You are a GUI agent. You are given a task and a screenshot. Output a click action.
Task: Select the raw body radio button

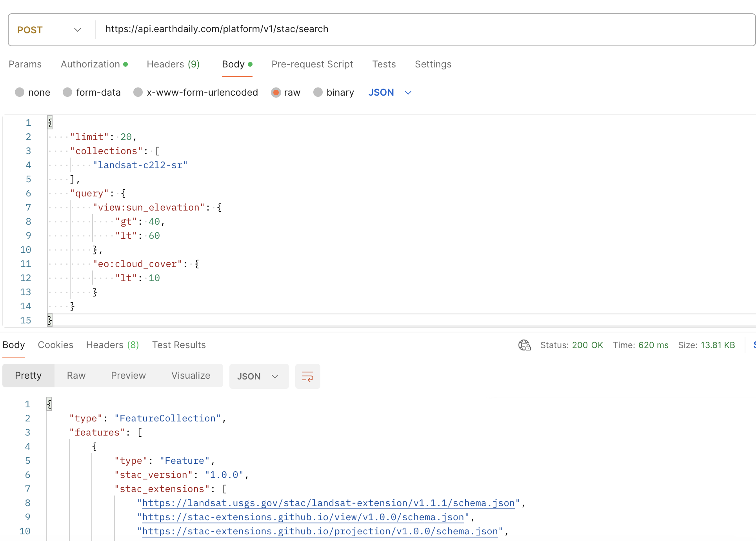[276, 92]
